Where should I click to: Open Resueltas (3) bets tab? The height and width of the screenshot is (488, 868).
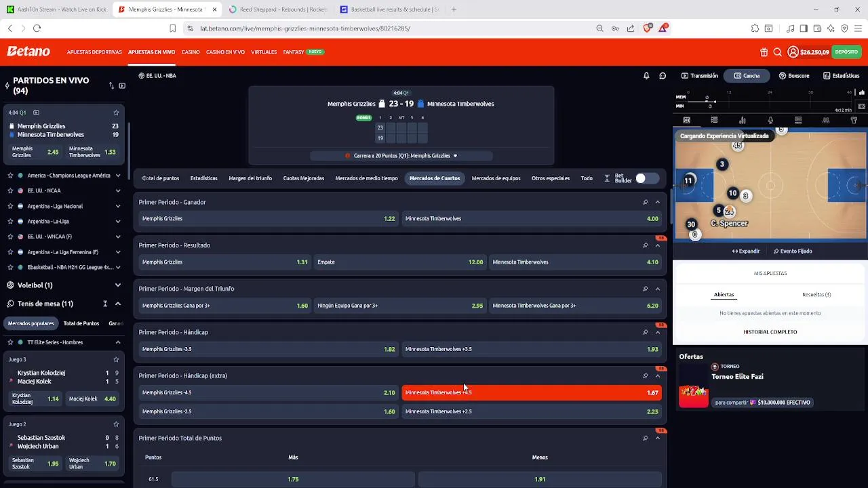[816, 295]
